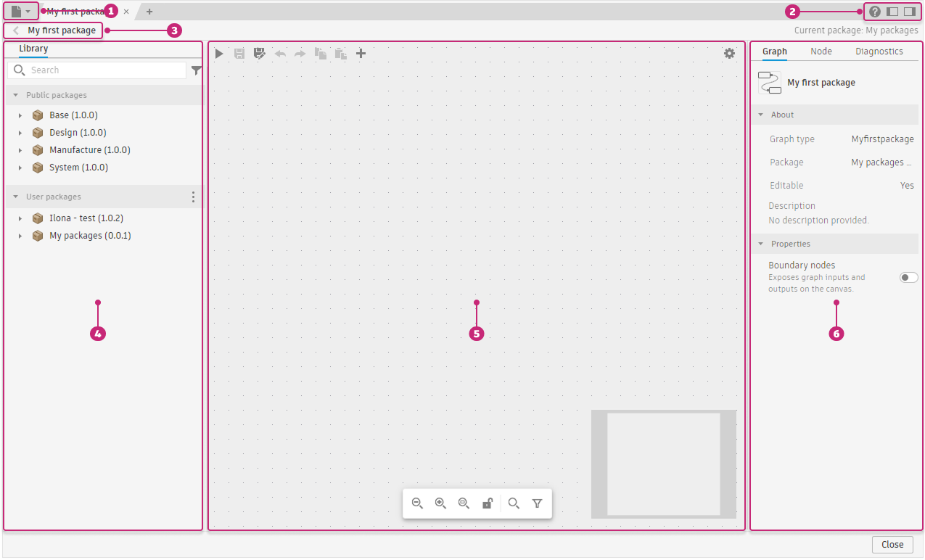Image resolution: width=925 pixels, height=560 pixels.
Task: Click the My first package breadcrumb
Action: tap(62, 30)
